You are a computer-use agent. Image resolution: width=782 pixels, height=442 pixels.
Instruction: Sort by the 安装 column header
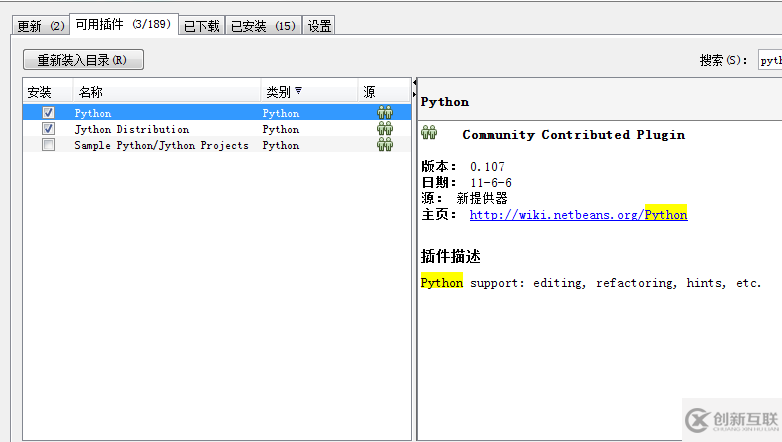(x=48, y=92)
